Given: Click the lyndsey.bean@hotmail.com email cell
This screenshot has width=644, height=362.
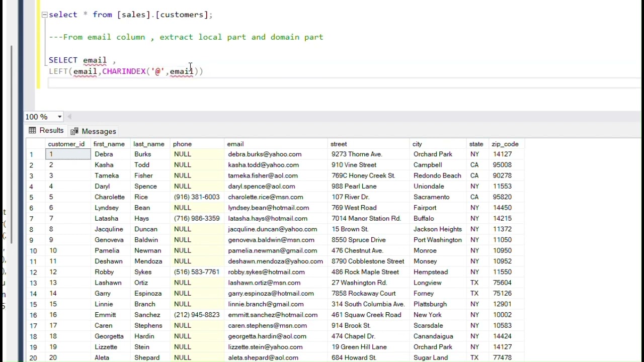Looking at the screenshot, I should click(x=276, y=208).
